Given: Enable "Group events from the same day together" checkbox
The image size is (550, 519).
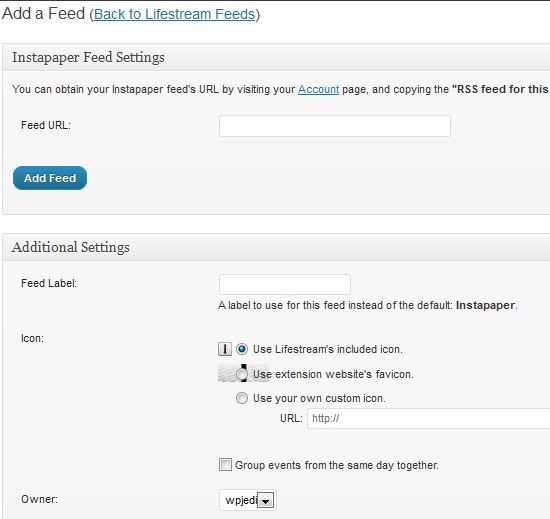Looking at the screenshot, I should 225,465.
